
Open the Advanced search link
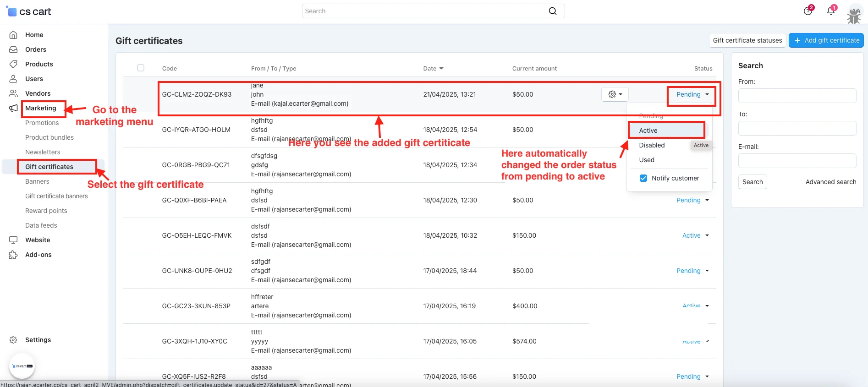pos(830,182)
